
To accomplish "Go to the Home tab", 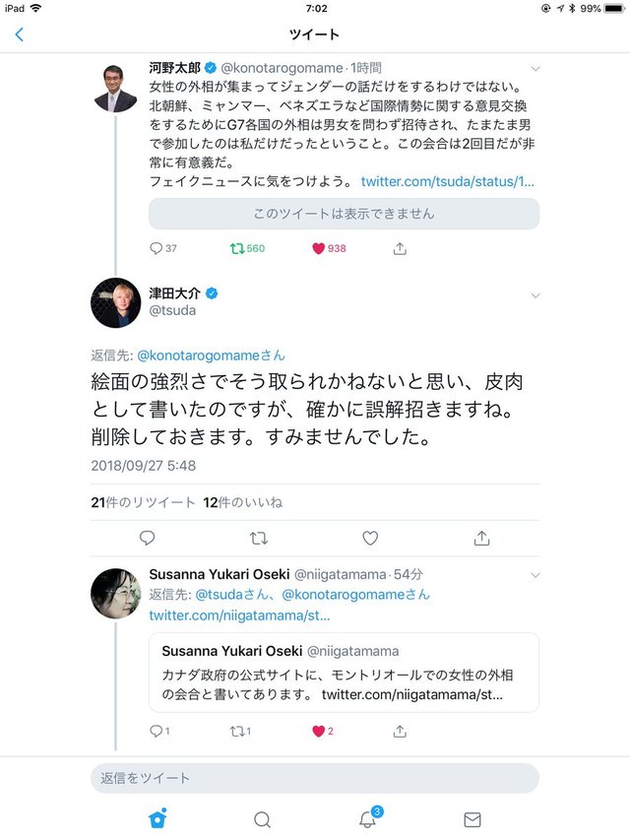I will pos(157,818).
